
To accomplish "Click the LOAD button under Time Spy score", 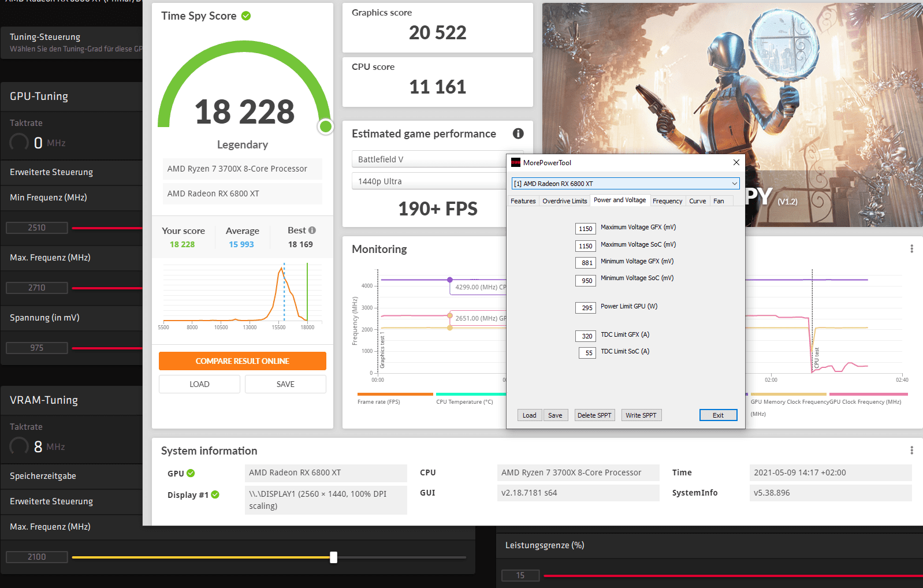I will coord(199,384).
